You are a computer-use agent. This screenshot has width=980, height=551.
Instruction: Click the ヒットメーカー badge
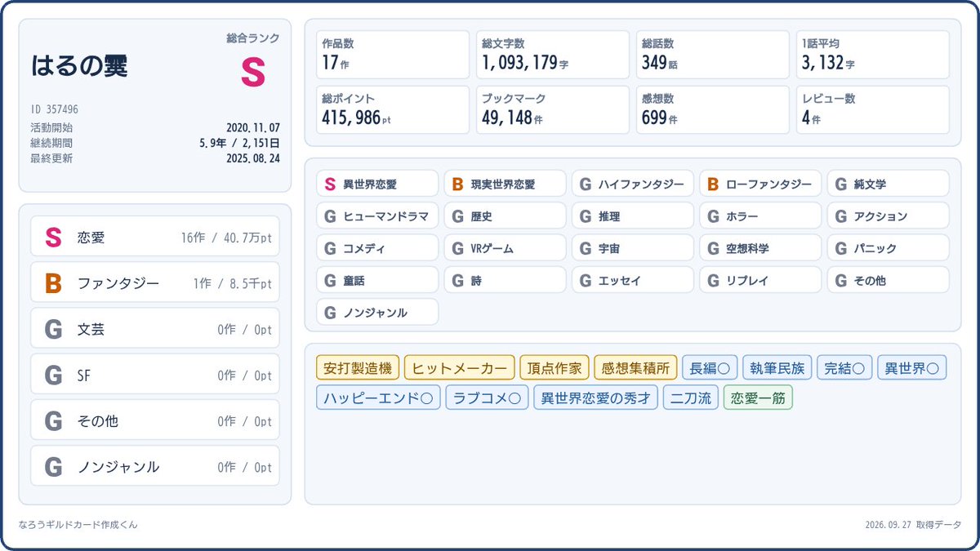460,368
